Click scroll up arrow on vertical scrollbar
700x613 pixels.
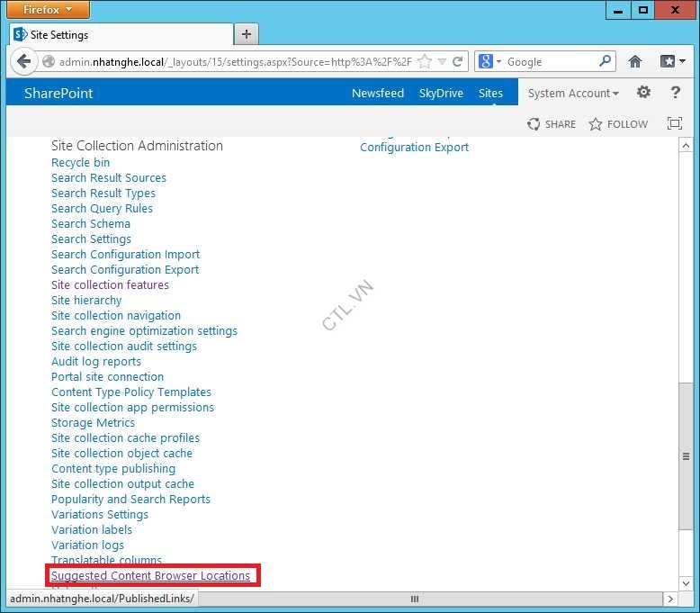click(x=686, y=146)
